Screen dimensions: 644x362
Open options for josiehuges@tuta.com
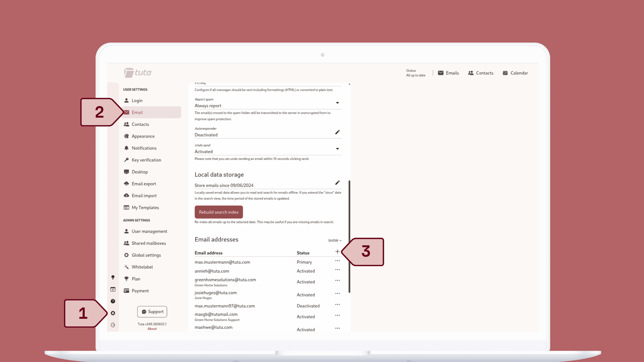click(x=337, y=293)
